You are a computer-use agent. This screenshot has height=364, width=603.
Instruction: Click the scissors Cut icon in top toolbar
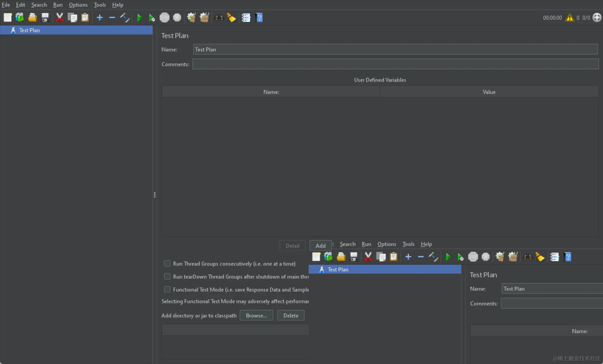60,18
